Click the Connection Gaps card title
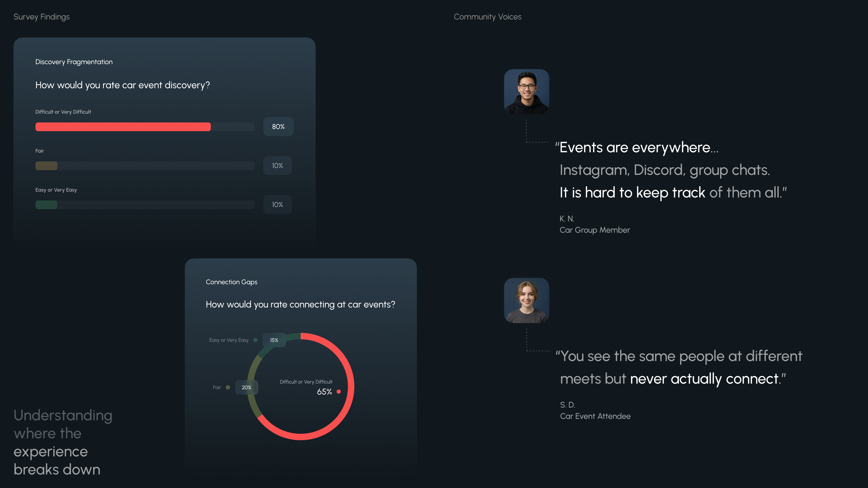This screenshot has width=868, height=488. tap(231, 282)
